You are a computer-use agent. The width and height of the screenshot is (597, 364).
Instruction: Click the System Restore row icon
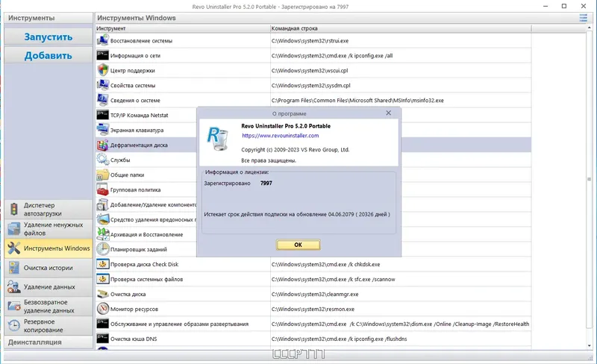coord(102,40)
